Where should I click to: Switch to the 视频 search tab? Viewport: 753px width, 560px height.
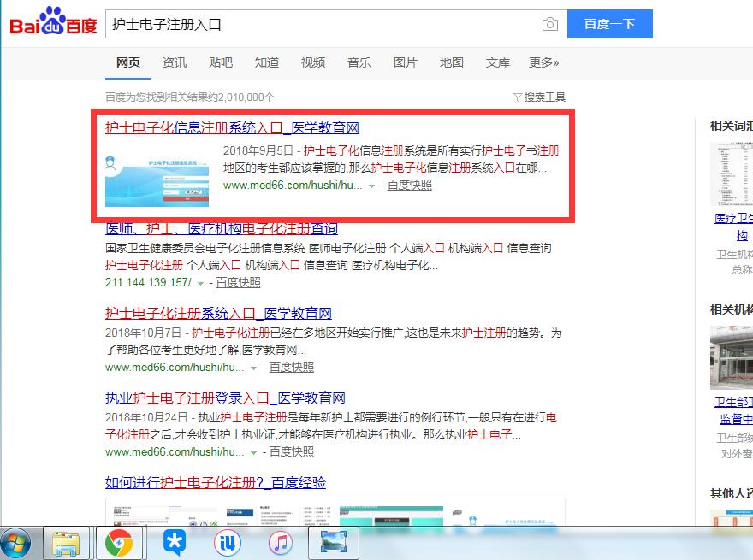[x=312, y=62]
